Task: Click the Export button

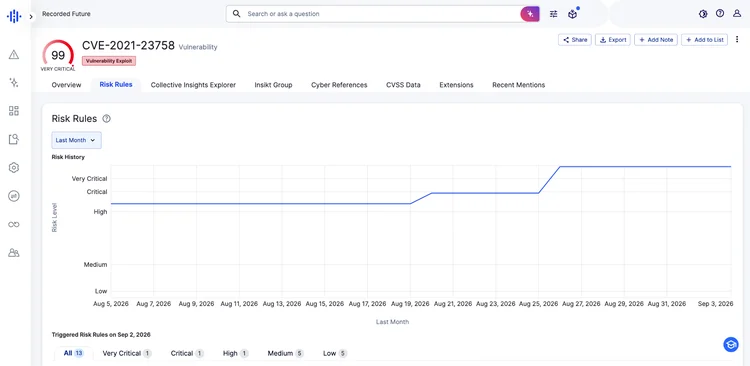Action: pyautogui.click(x=613, y=40)
